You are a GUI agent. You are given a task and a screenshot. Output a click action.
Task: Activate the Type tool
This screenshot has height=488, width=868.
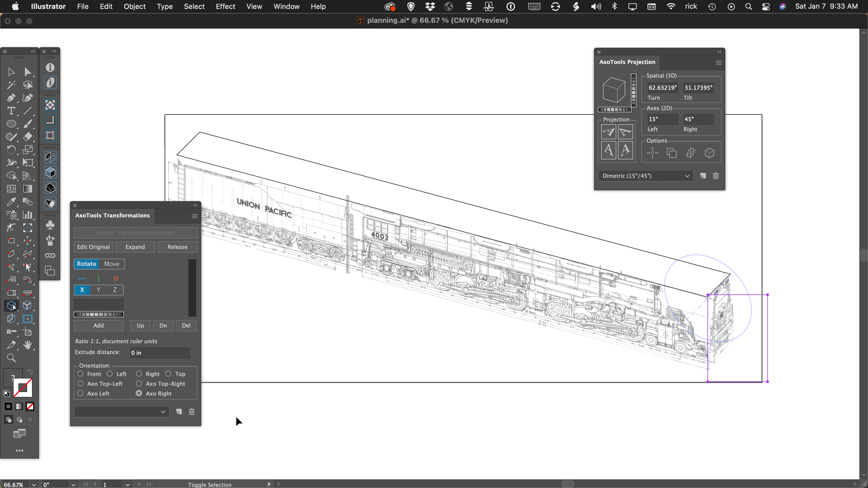11,111
